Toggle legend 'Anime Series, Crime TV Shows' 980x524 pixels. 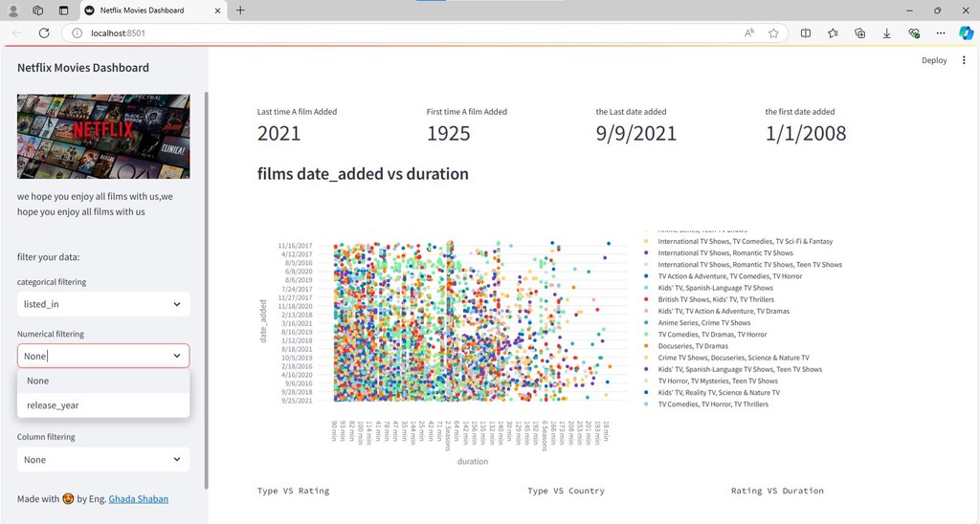click(703, 323)
